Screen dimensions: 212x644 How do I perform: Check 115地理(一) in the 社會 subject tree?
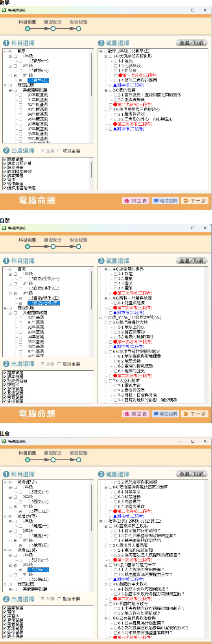tap(20, 526)
